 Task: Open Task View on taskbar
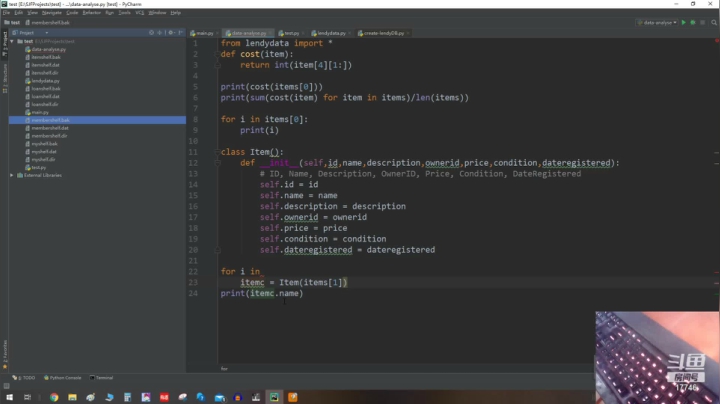[28, 397]
